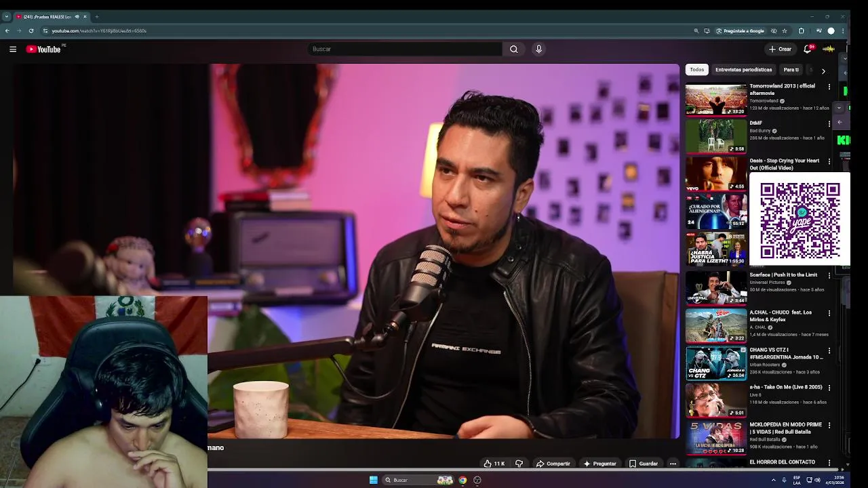
Task: Click the zoom magnifier in address bar
Action: (696, 30)
